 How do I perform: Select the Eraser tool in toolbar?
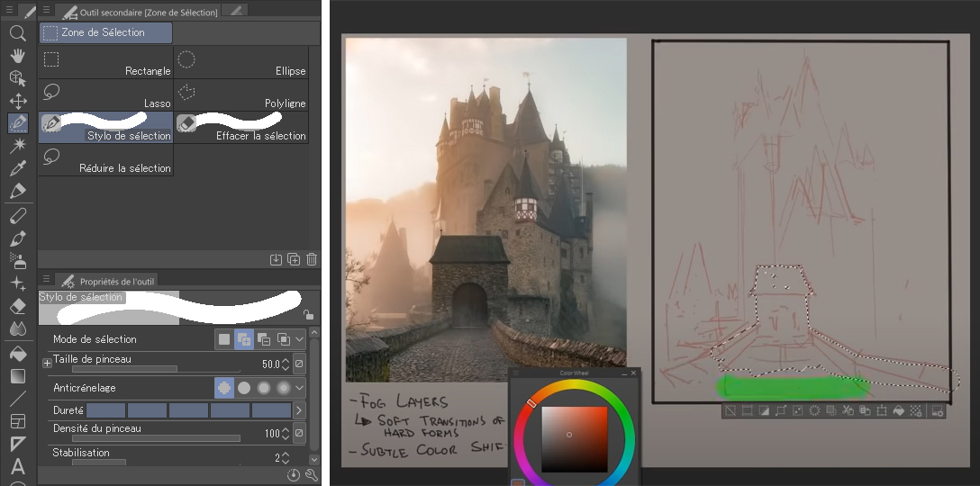[17, 307]
